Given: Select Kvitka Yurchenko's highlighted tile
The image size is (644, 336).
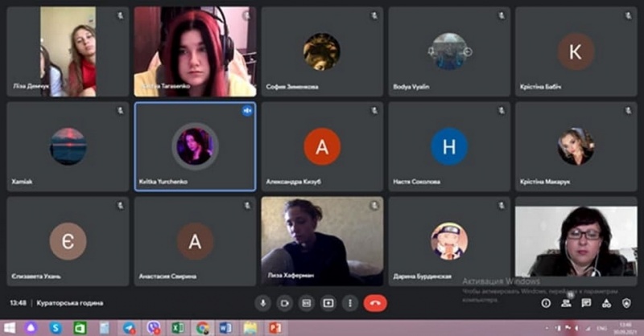Looking at the screenshot, I should coord(195,146).
